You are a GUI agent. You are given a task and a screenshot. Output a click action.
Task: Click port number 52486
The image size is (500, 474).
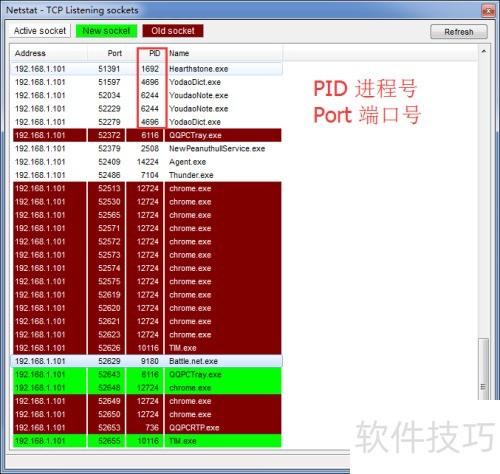[109, 175]
